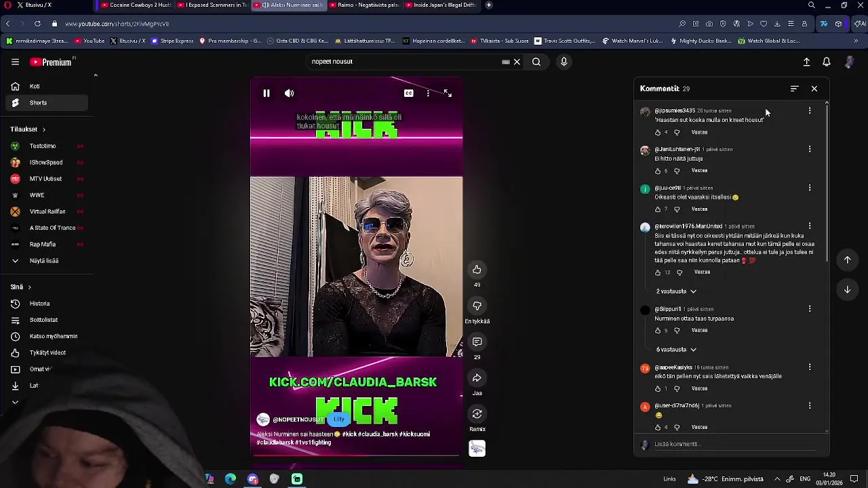This screenshot has height=488, width=868.
Task: Open Tykätyt videot list
Action: [x=47, y=353]
